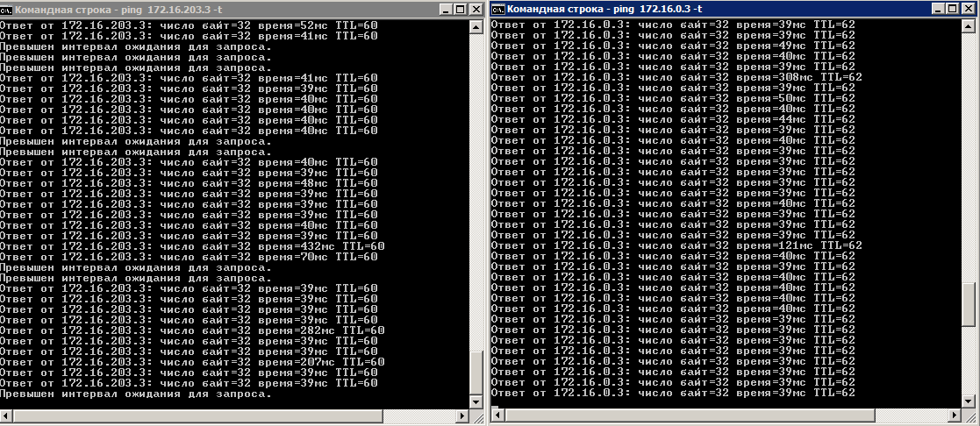Click the reply line with время=50мс
The width and height of the screenshot is (980, 426).
(x=673, y=98)
